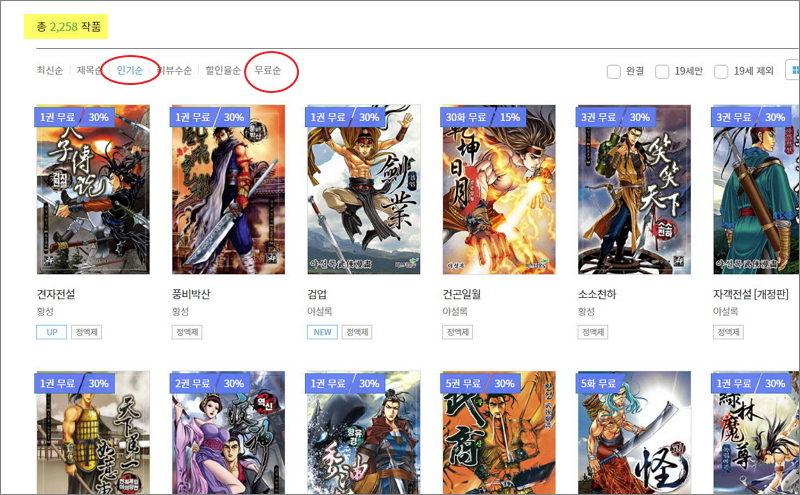
Task: Click the 풍비박산 title link
Action: (x=191, y=294)
